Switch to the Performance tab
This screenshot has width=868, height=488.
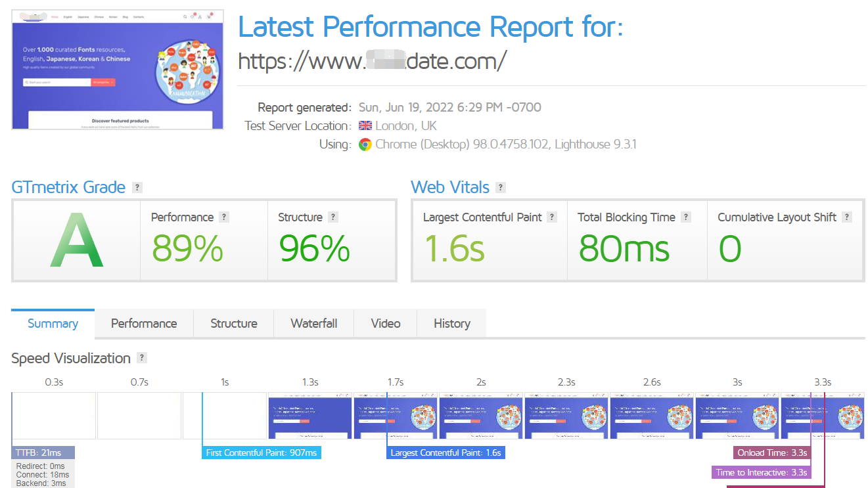pos(144,324)
